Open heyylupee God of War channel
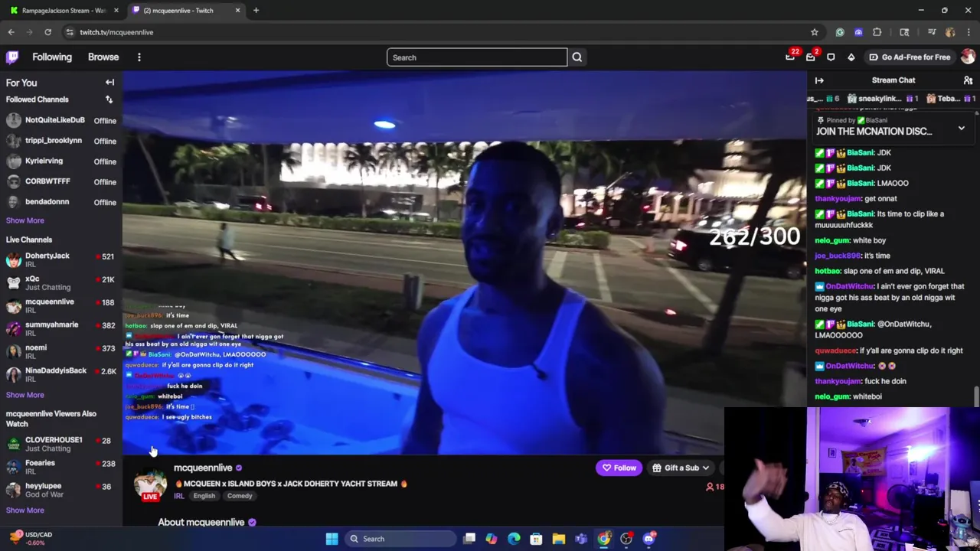 [x=61, y=490]
